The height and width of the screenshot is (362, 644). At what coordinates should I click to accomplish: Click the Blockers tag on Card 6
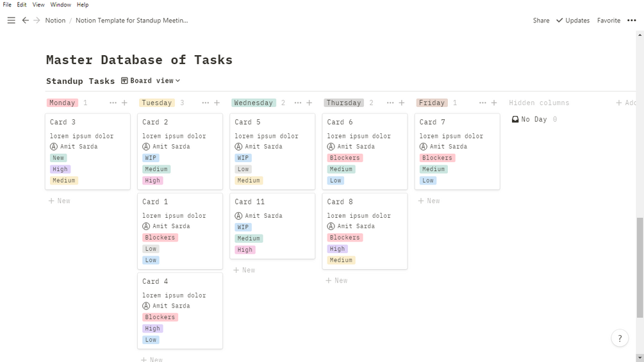345,158
